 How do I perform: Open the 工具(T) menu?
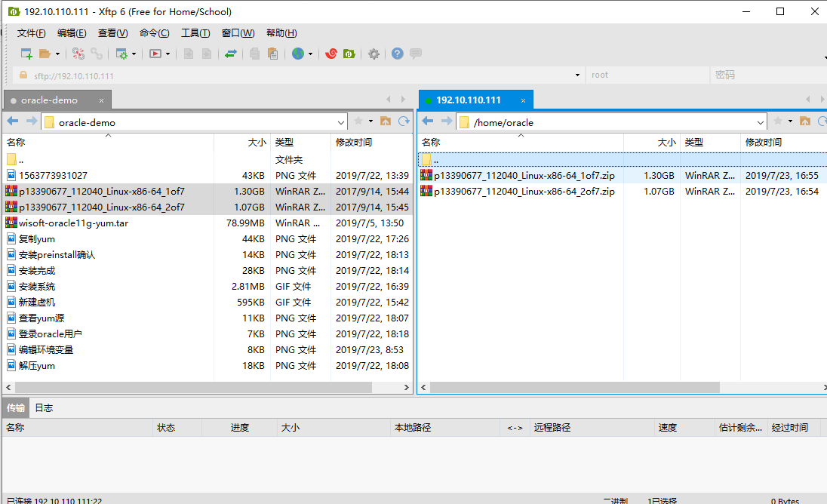click(195, 33)
